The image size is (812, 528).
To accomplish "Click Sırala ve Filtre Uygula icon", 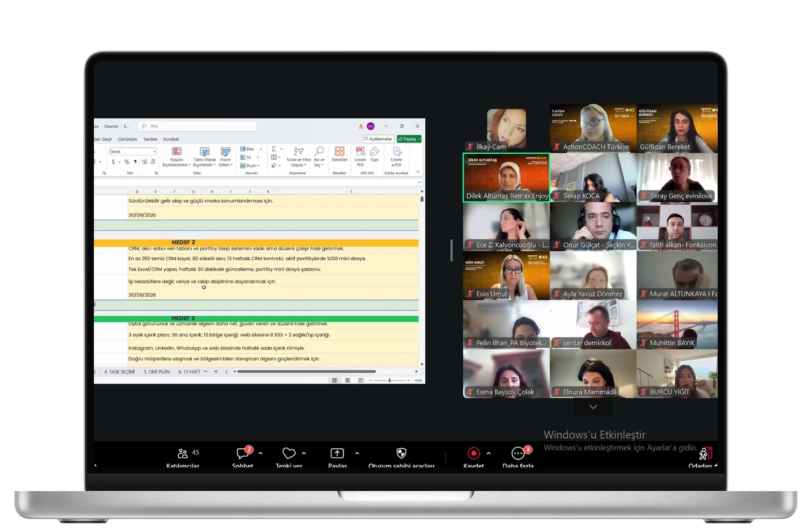I will click(x=299, y=157).
